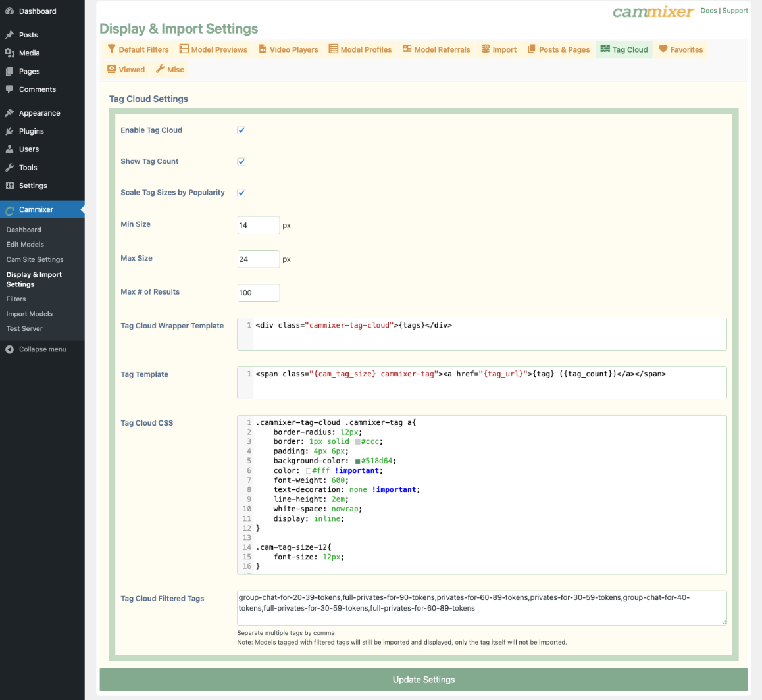Click the Pages icon in sidebar

pos(9,72)
